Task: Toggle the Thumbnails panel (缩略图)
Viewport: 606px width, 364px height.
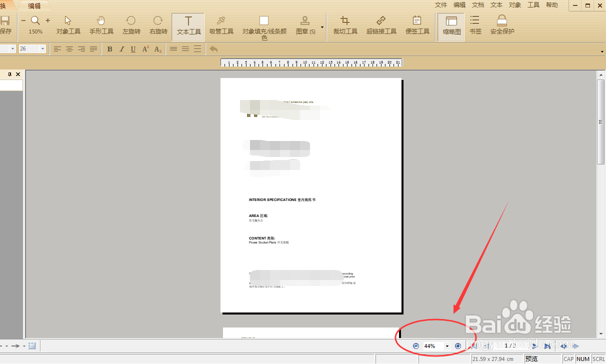Action: pyautogui.click(x=451, y=26)
